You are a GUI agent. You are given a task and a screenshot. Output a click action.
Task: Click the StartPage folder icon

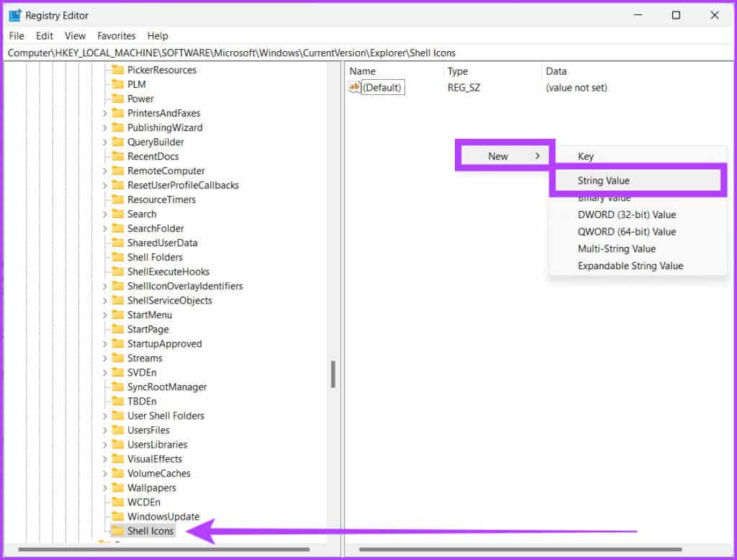coord(117,330)
